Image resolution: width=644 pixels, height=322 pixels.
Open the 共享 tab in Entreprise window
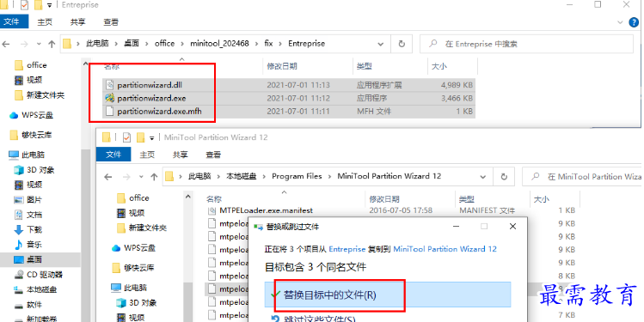[77, 22]
